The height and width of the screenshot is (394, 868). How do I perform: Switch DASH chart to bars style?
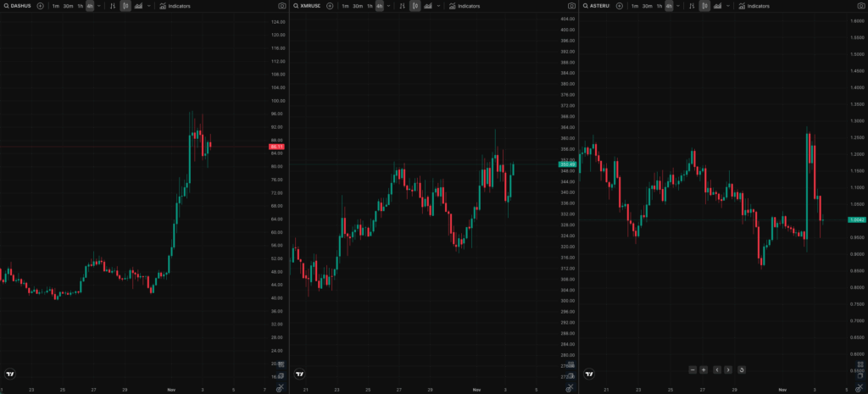[x=113, y=6]
